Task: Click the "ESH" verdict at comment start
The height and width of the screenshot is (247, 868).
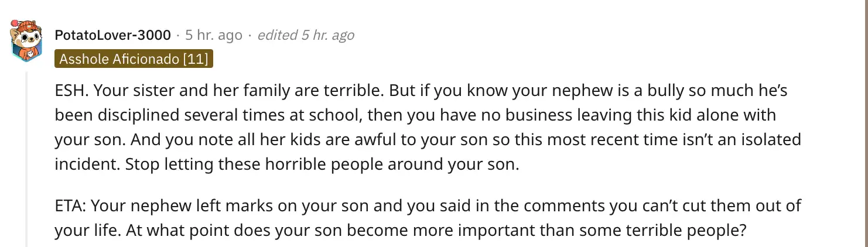Action: (x=70, y=91)
